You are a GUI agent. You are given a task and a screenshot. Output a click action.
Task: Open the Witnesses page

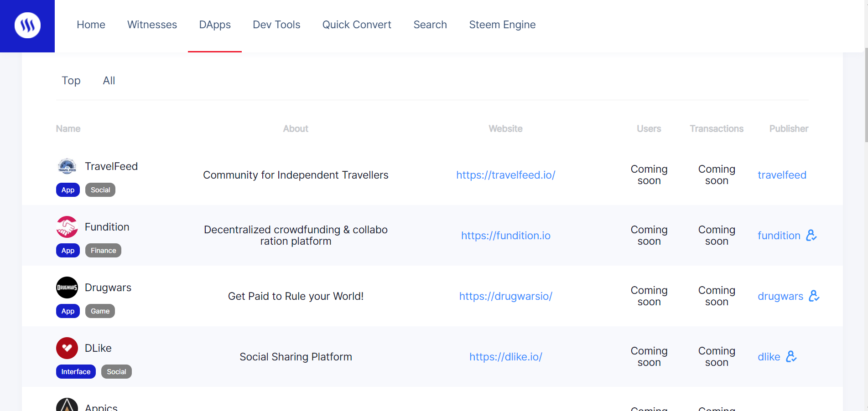(x=152, y=25)
